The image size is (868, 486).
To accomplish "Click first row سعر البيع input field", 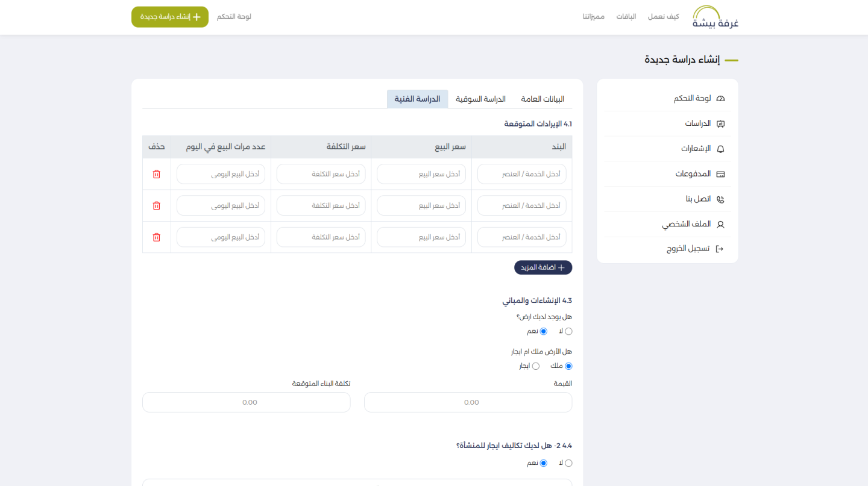I will point(421,174).
